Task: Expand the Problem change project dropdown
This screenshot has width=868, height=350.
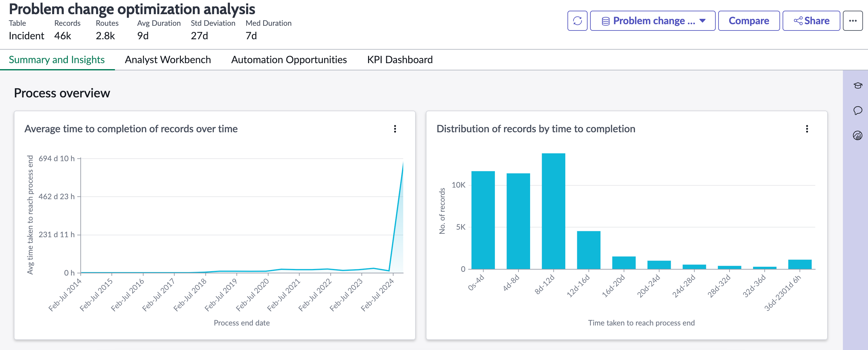Action: (652, 21)
